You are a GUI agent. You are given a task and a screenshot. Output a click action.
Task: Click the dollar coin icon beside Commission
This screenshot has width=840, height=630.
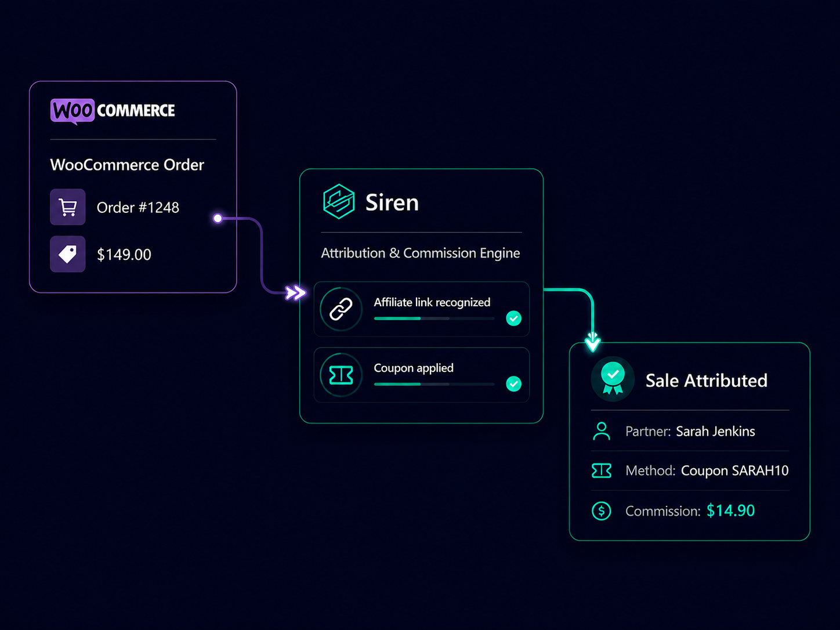602,510
